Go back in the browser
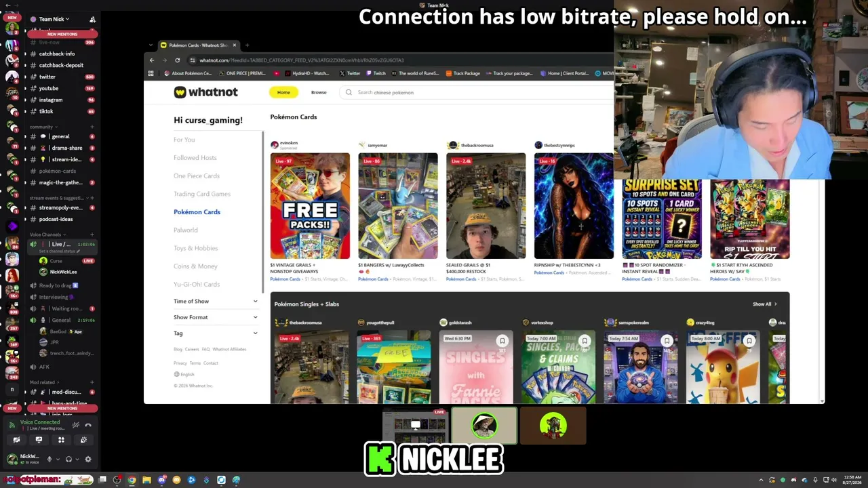Image resolution: width=868 pixels, height=488 pixels. 152,60
